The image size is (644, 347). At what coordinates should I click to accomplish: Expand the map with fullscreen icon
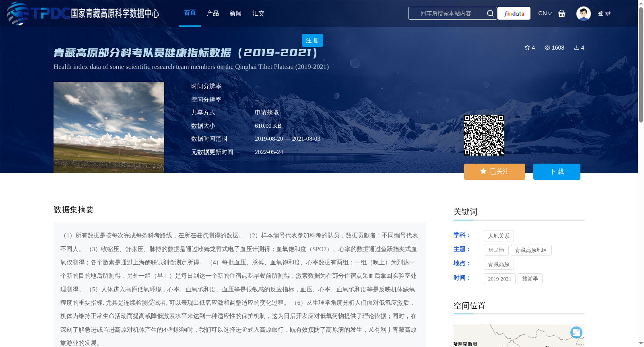click(x=576, y=332)
